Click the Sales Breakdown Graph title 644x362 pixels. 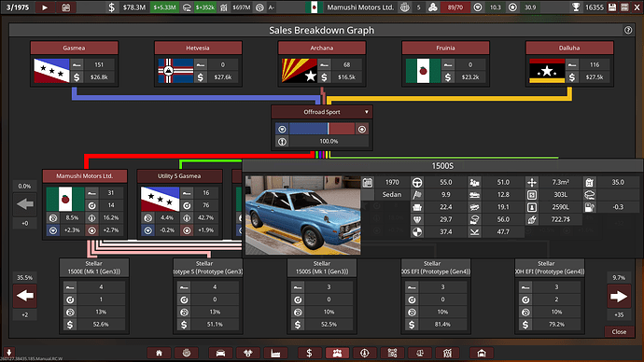click(x=322, y=30)
